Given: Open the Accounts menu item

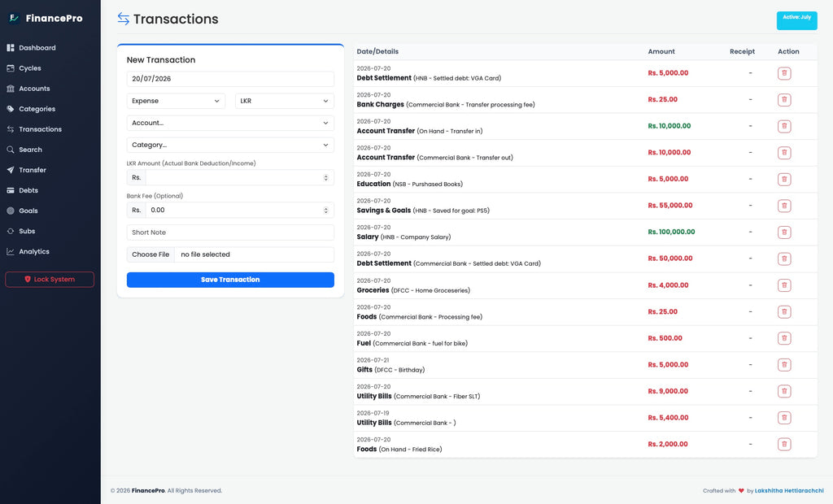Looking at the screenshot, I should (34, 89).
